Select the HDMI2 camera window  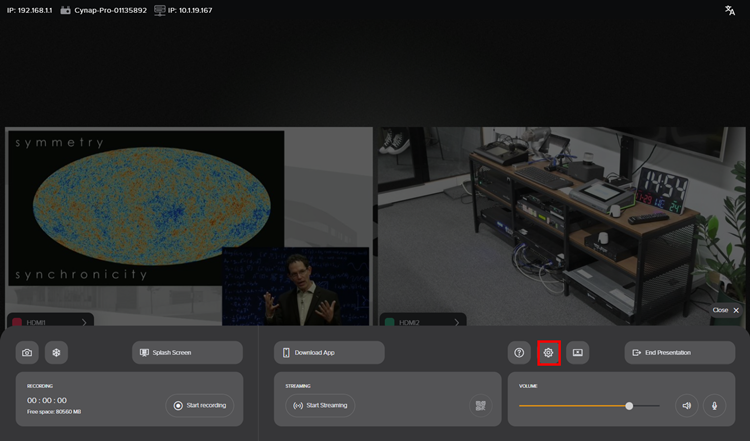pyautogui.click(x=562, y=226)
